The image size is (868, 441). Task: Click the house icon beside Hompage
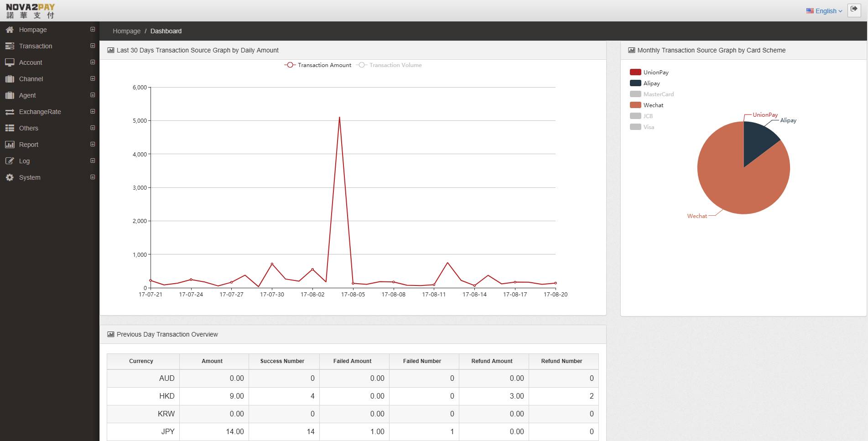coord(10,30)
